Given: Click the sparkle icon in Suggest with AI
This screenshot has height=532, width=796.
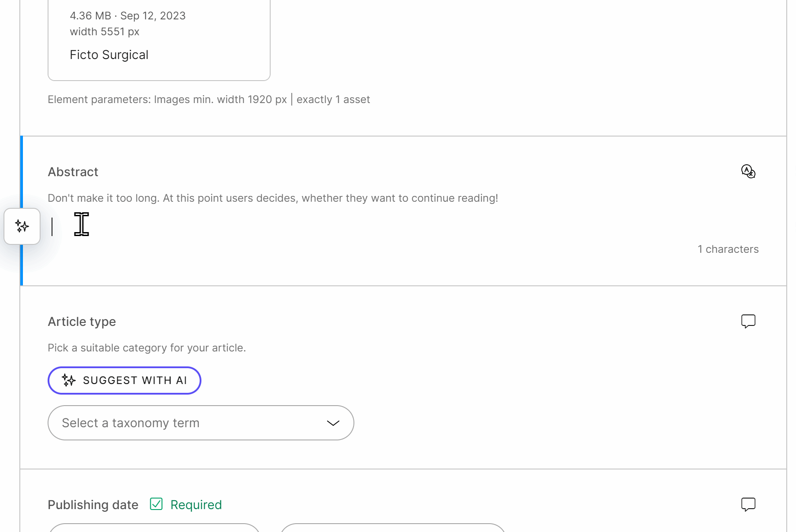Looking at the screenshot, I should (69, 380).
